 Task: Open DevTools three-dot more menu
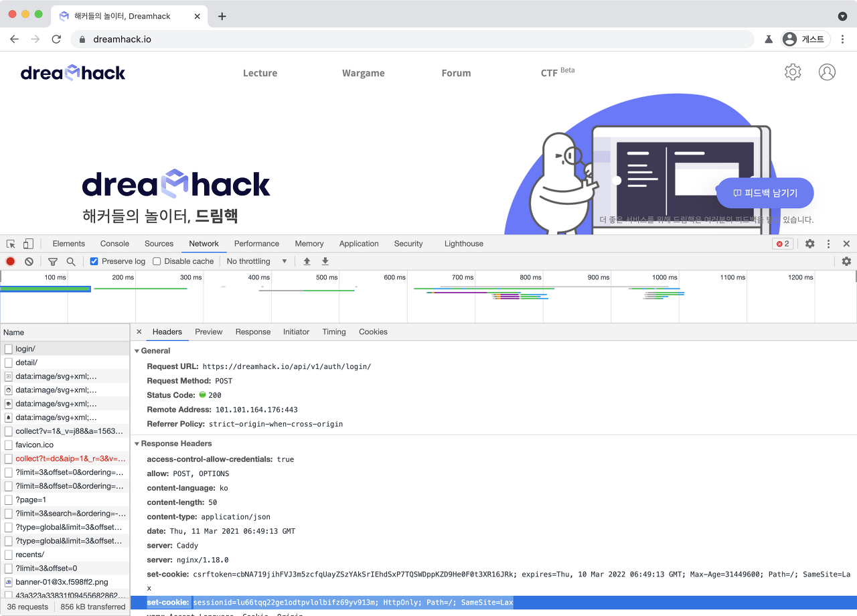tap(829, 244)
